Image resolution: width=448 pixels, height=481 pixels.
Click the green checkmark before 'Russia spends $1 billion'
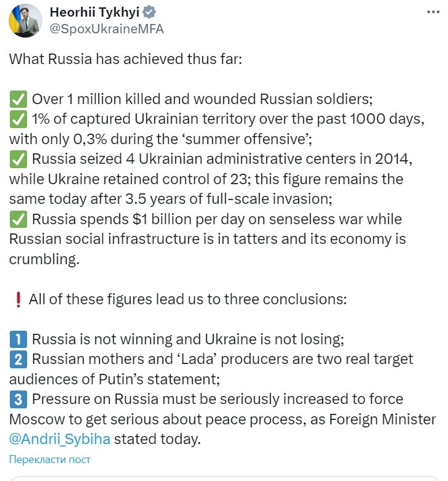18,219
